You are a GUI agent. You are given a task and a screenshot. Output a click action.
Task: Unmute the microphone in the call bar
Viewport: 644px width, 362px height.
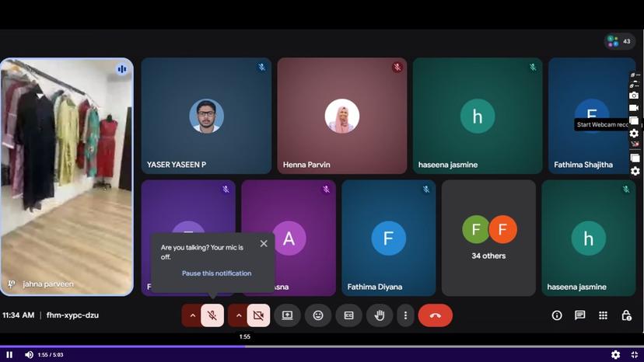[212, 315]
